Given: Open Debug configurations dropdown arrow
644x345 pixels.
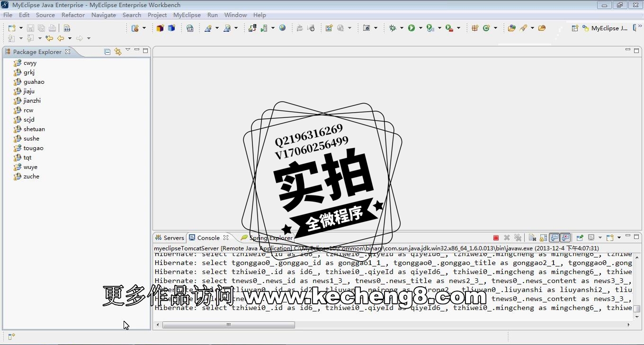Looking at the screenshot, I should pyautogui.click(x=402, y=28).
